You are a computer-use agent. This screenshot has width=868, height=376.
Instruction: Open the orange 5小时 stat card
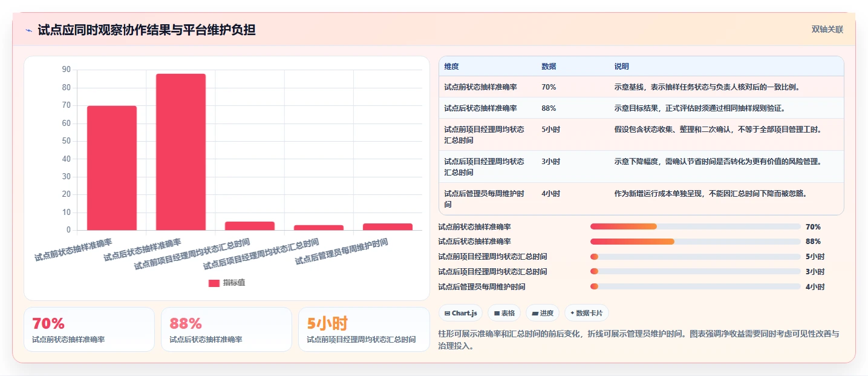(364, 329)
